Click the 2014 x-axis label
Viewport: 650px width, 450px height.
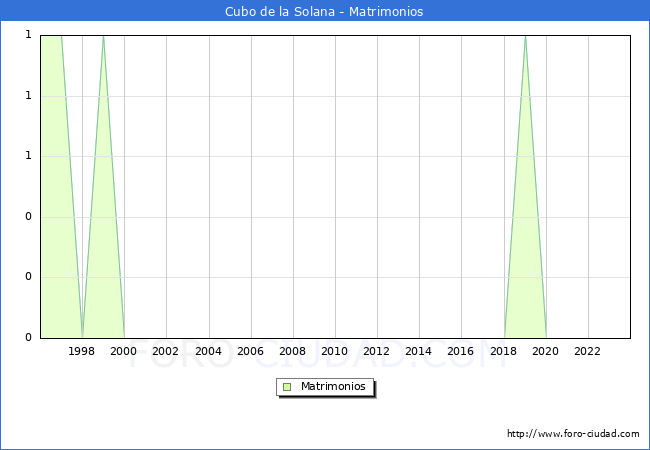(x=418, y=351)
